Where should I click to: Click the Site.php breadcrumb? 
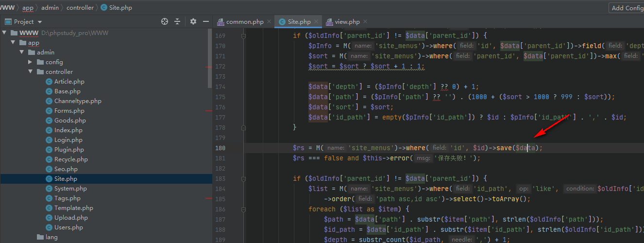pos(117,8)
